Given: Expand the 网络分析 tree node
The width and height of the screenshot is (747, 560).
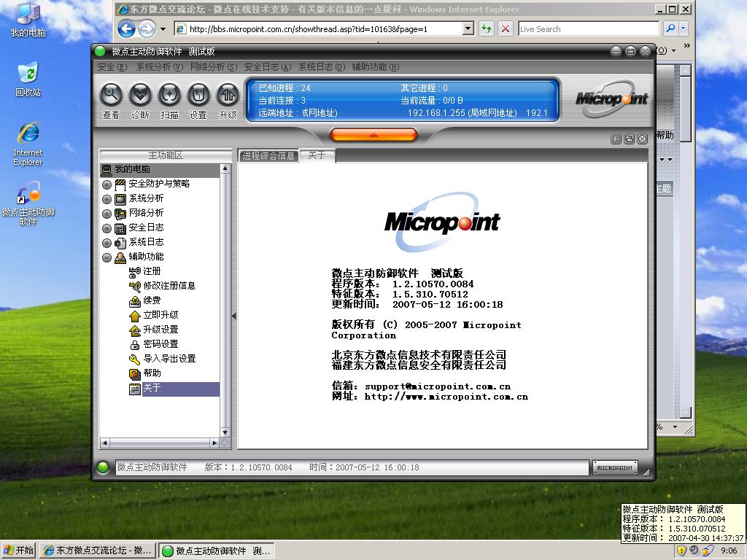Looking at the screenshot, I should tap(107, 214).
